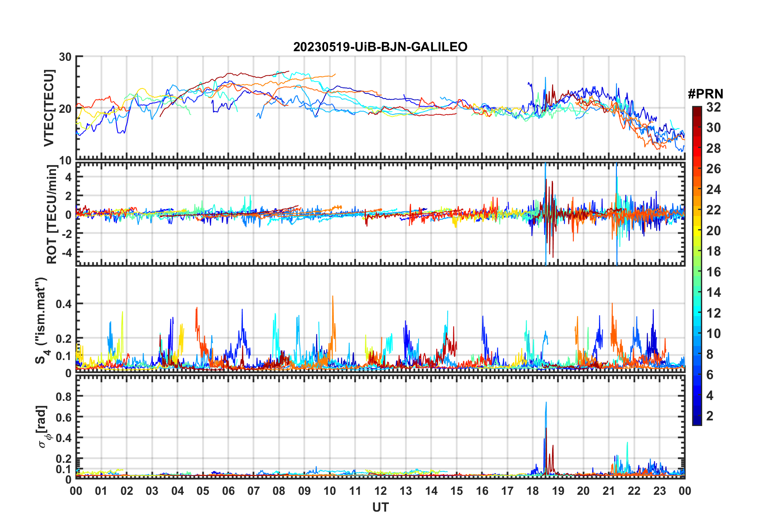Click ROT axis tick label -2

(x=67, y=234)
